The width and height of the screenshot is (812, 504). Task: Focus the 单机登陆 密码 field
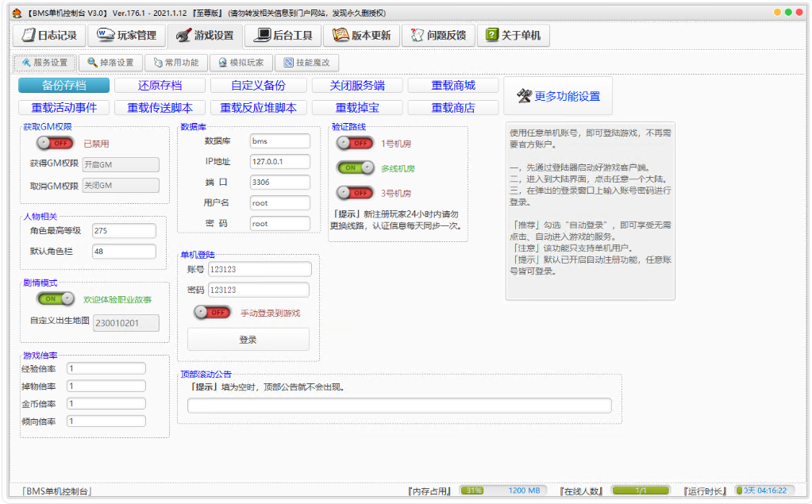click(x=259, y=290)
